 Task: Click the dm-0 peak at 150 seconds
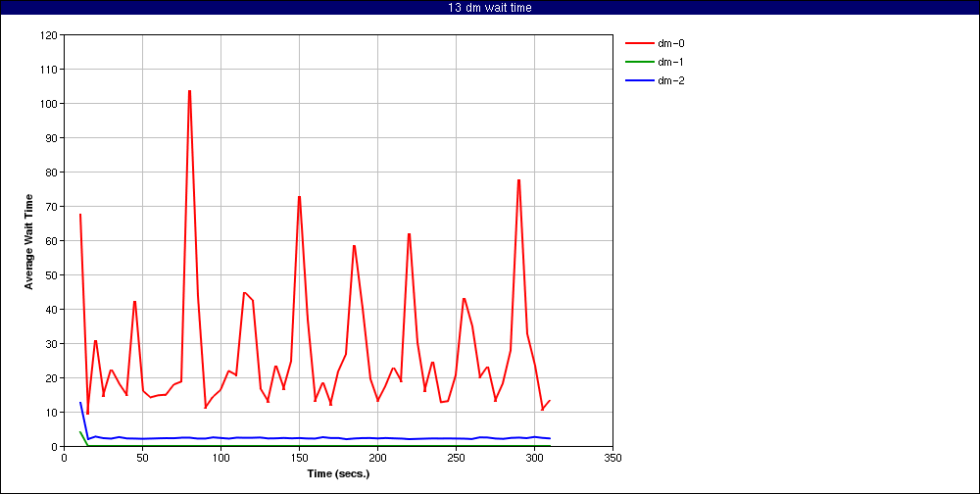pyautogui.click(x=299, y=197)
